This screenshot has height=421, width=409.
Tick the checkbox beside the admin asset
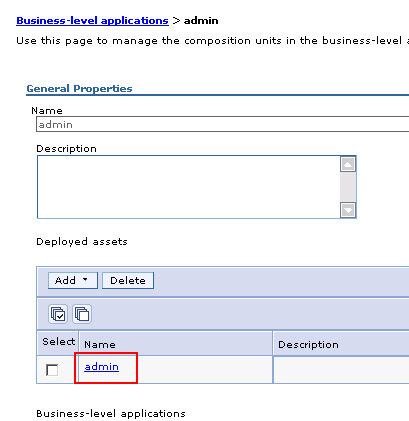click(x=52, y=370)
